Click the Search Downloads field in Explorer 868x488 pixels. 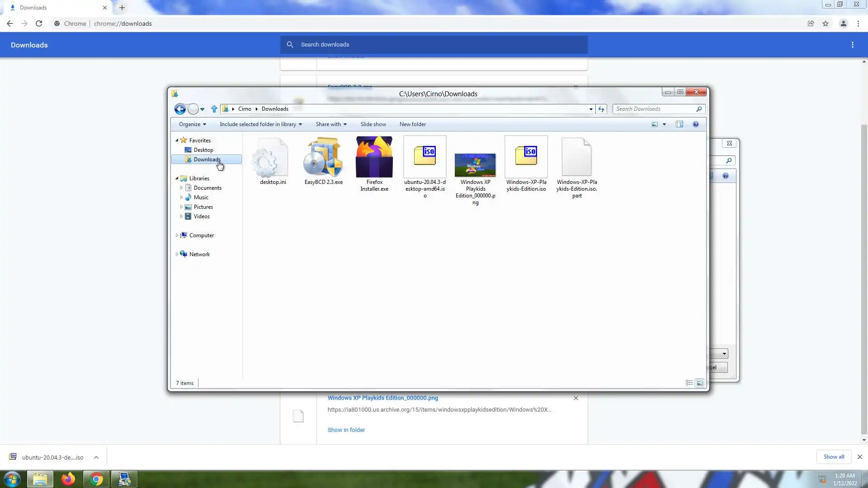(655, 109)
